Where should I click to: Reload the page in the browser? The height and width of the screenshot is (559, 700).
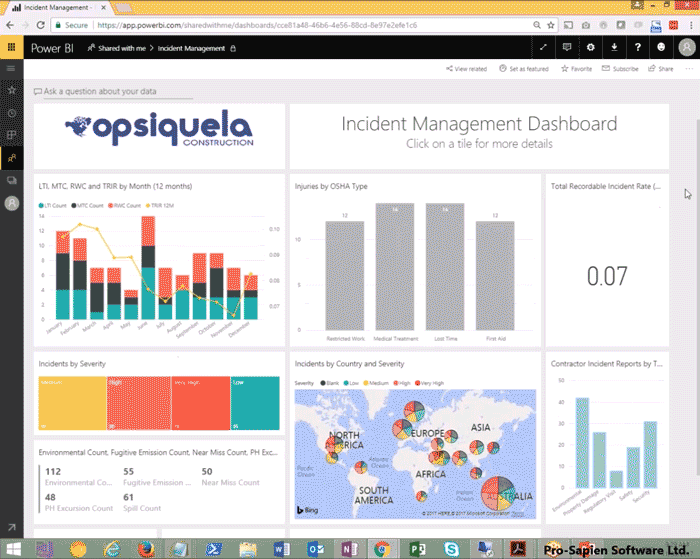[x=40, y=25]
